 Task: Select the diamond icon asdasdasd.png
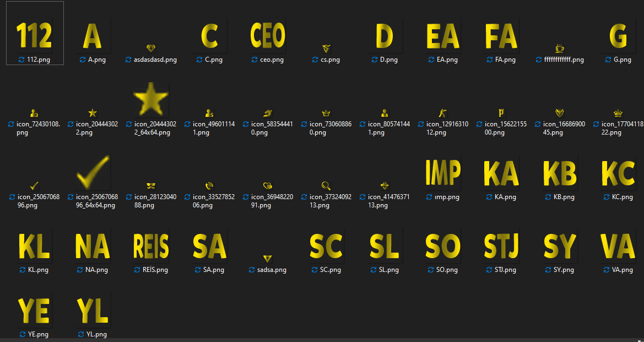(151, 48)
